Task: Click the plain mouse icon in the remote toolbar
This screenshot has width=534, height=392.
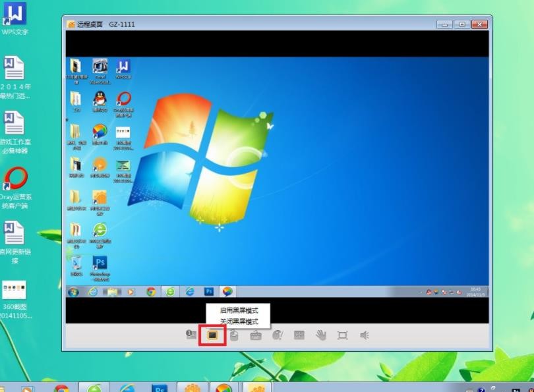Action: pos(234,335)
